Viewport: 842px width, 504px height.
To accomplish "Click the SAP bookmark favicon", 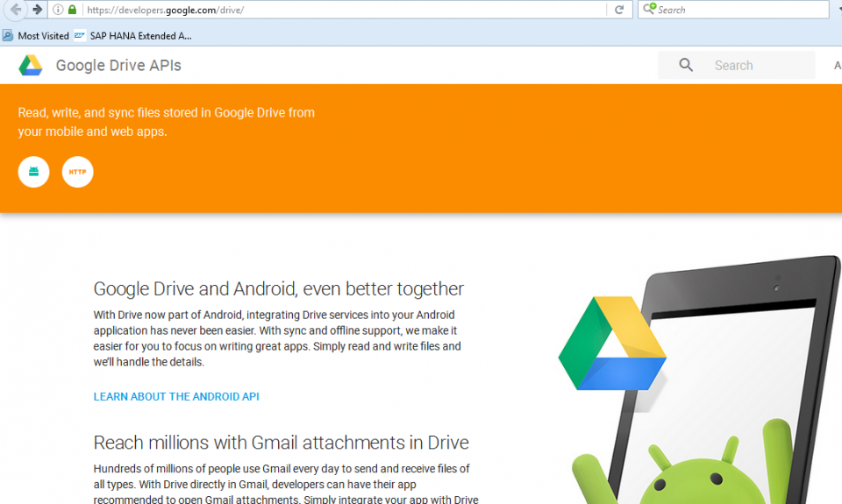I will pyautogui.click(x=80, y=35).
